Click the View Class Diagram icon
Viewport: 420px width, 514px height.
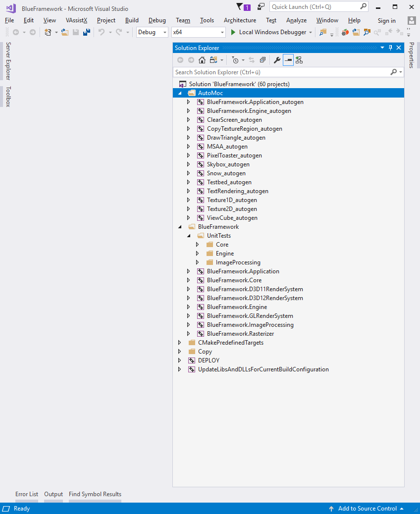click(299, 60)
